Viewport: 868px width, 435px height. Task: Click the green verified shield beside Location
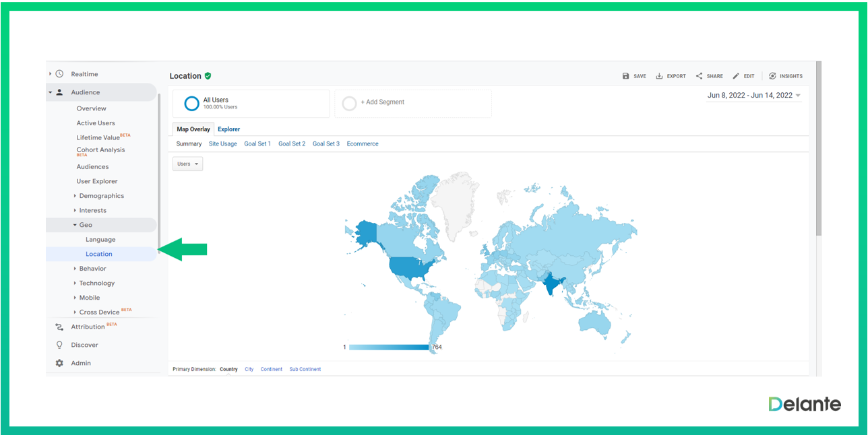(208, 76)
